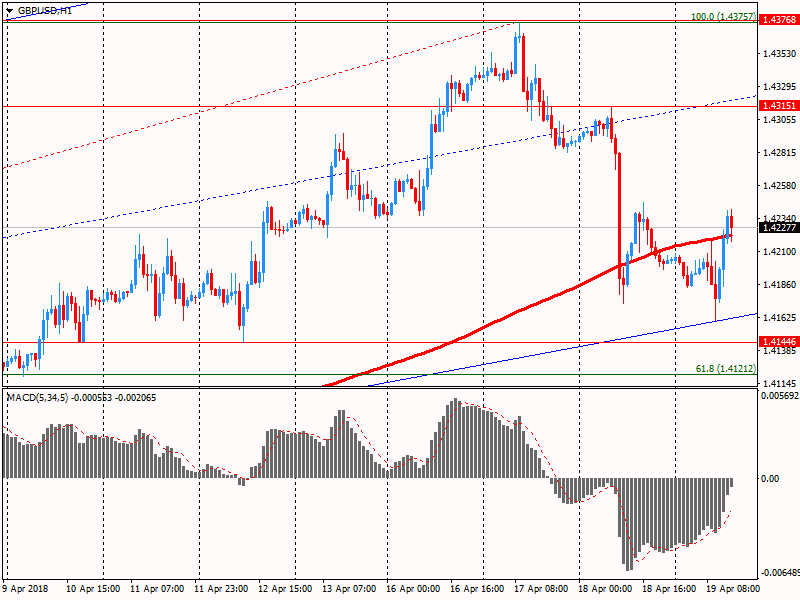Viewport: 800px width, 600px height.
Task: Click price axis value 1.43055
Action: pos(779,119)
